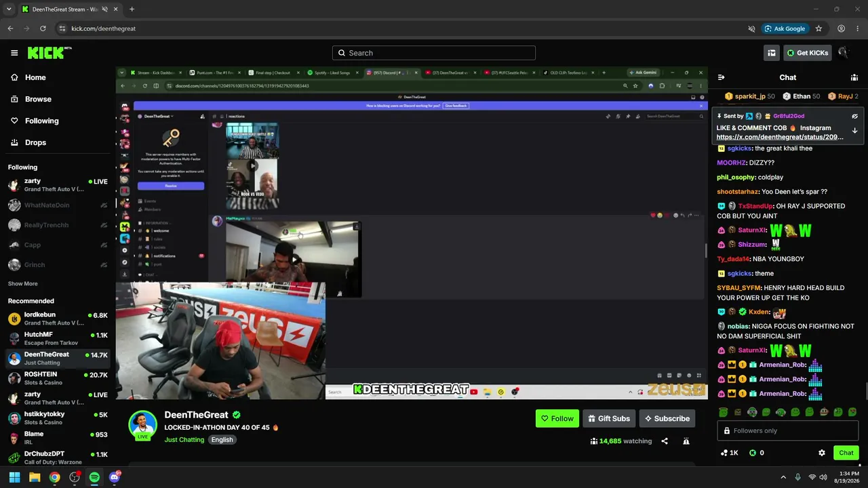Open DrChubzDPT recommended channel

click(58, 457)
